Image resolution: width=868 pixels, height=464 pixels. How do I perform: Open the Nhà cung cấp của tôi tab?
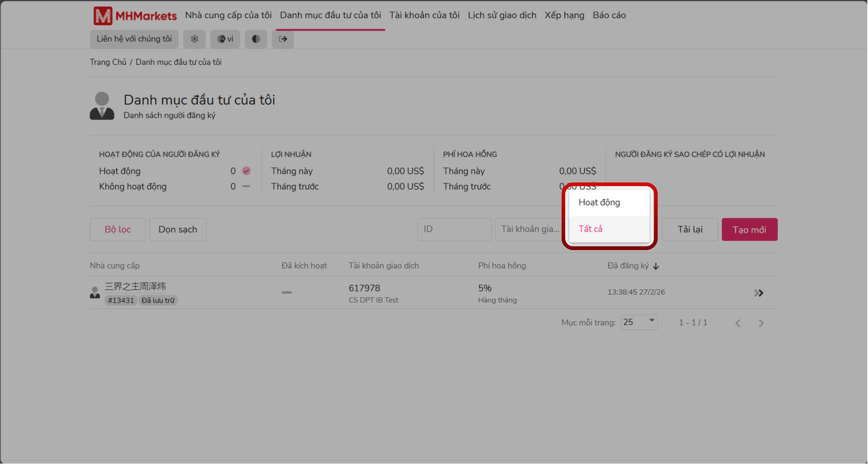click(228, 15)
